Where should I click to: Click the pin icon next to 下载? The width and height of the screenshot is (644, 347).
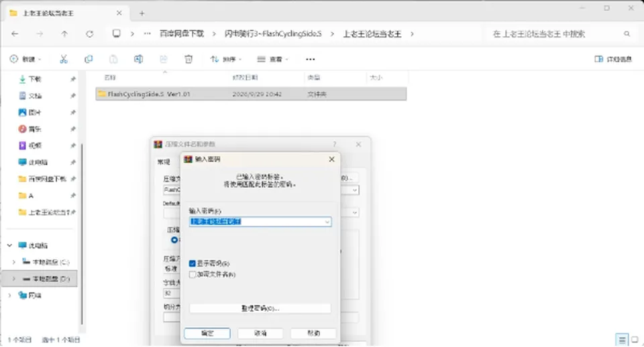pos(72,79)
